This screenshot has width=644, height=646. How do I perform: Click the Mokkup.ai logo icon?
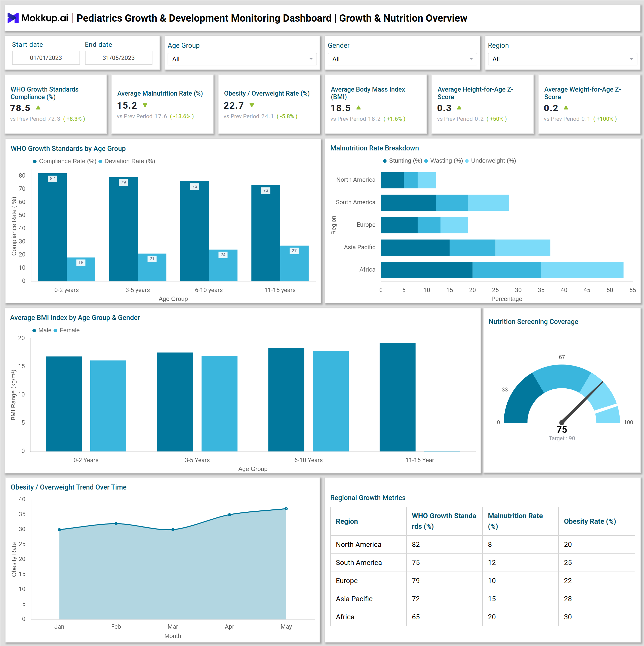click(13, 18)
